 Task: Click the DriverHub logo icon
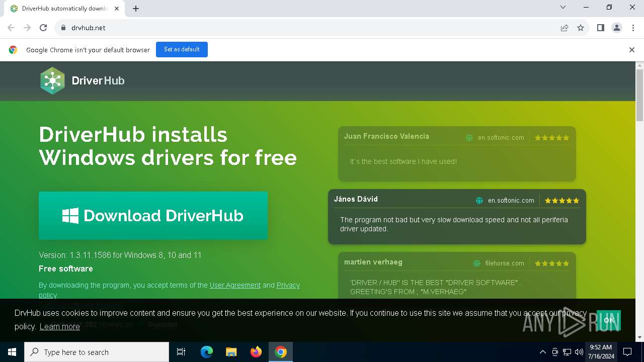[x=53, y=80]
